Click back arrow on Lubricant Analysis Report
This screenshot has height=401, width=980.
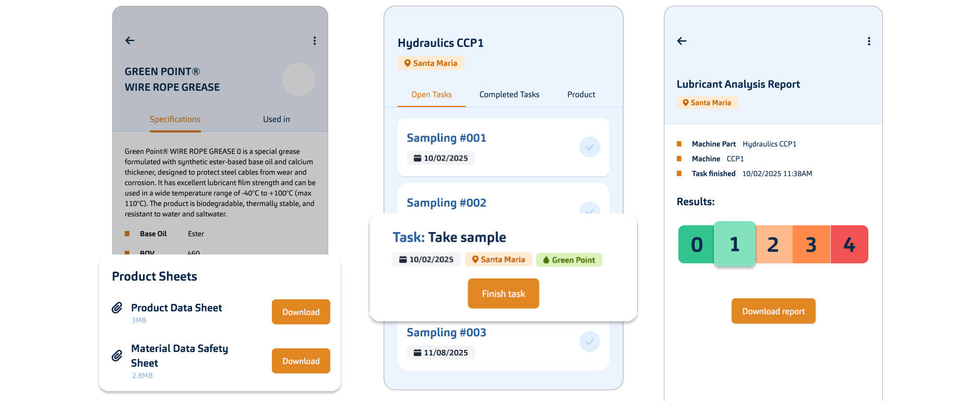(682, 41)
